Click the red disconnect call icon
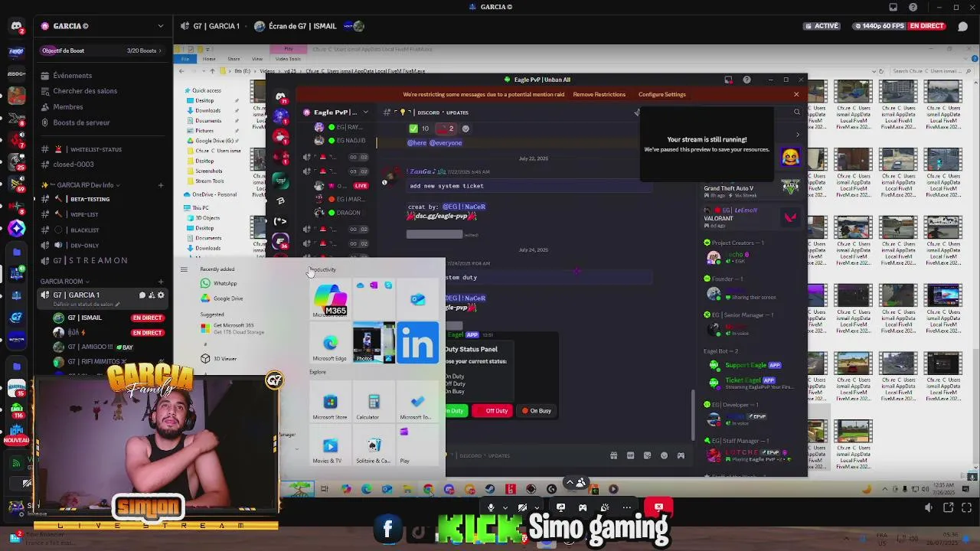The height and width of the screenshot is (551, 980). point(658,507)
